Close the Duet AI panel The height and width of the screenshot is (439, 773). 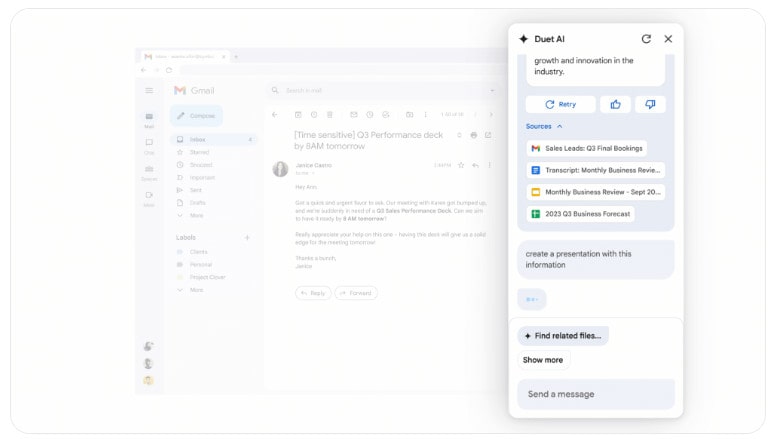point(668,39)
